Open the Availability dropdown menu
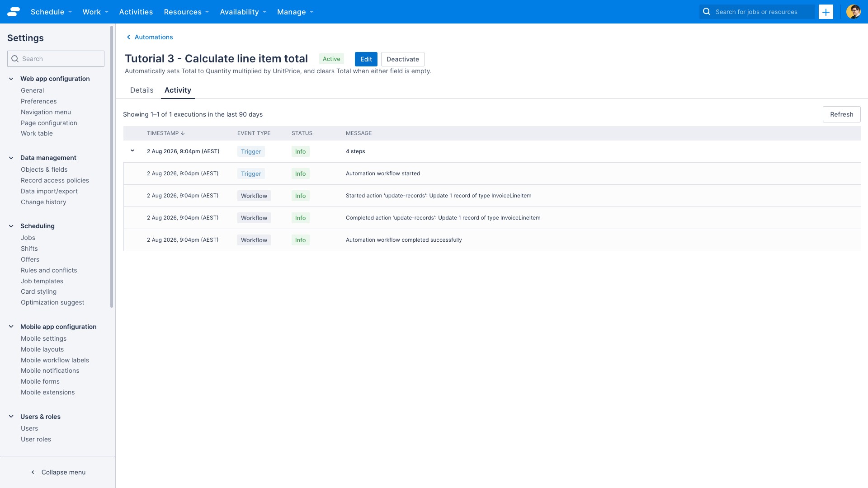Viewport: 868px width, 488px height. click(x=243, y=12)
